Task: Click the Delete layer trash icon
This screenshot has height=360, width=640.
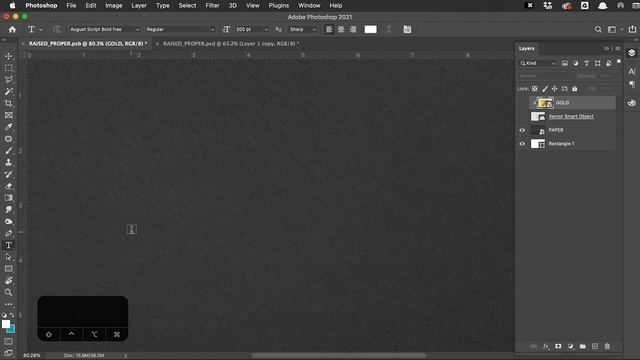Action: 607,346
